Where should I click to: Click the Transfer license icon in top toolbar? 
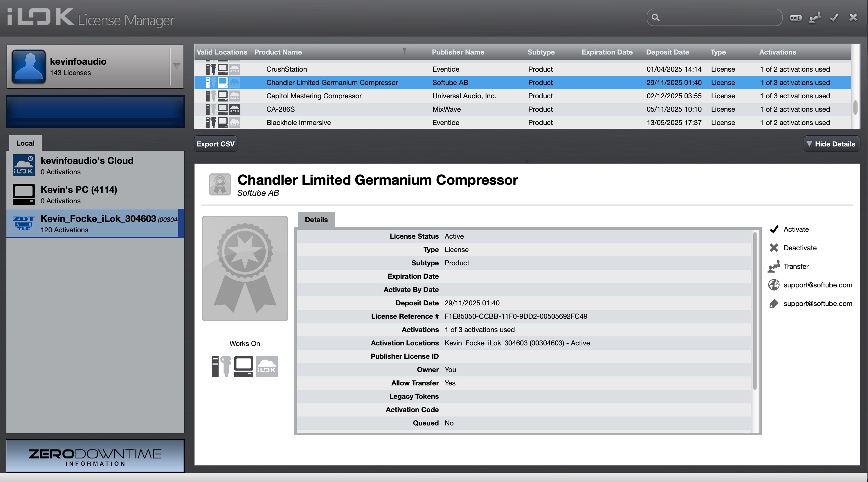pos(814,17)
